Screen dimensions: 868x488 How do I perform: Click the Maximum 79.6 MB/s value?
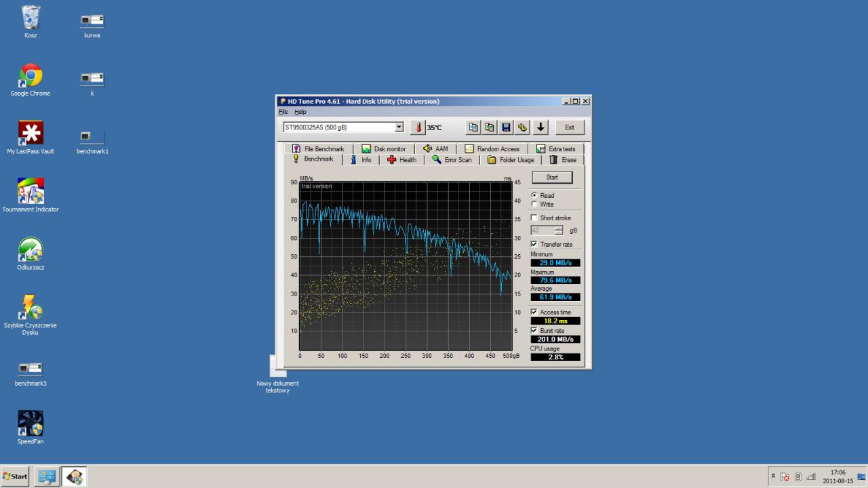555,280
